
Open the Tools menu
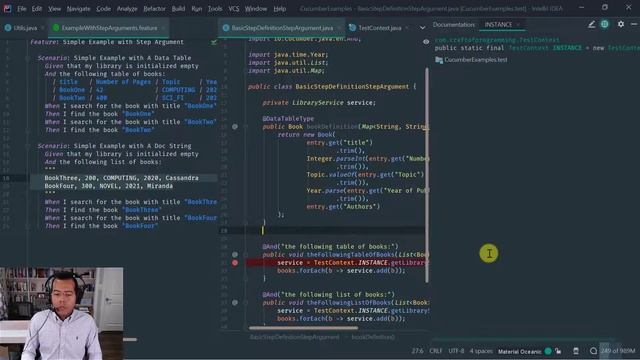(215, 9)
